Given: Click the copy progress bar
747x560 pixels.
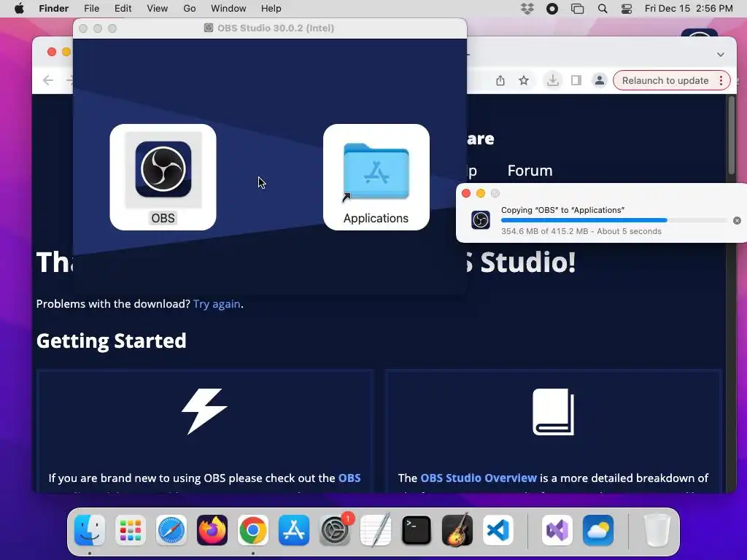Looking at the screenshot, I should (x=614, y=220).
